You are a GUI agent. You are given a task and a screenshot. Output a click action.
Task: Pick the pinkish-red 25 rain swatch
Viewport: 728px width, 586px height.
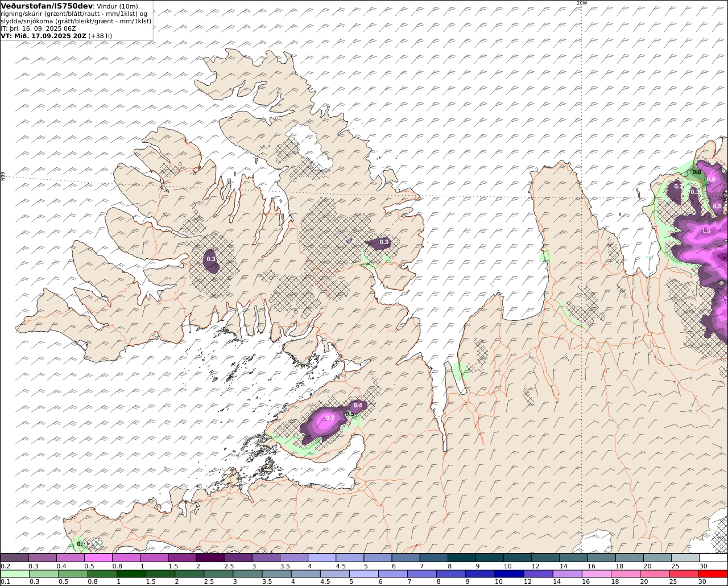point(684,573)
